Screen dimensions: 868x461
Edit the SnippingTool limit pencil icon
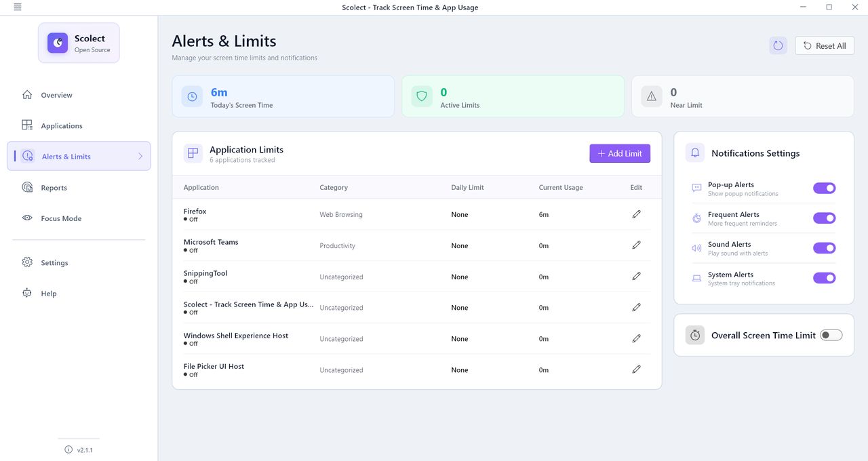coord(636,276)
